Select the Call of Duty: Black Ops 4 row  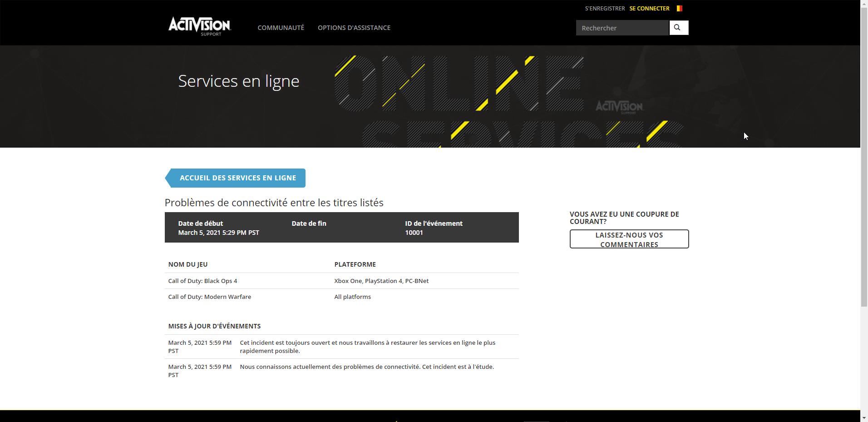click(202, 281)
